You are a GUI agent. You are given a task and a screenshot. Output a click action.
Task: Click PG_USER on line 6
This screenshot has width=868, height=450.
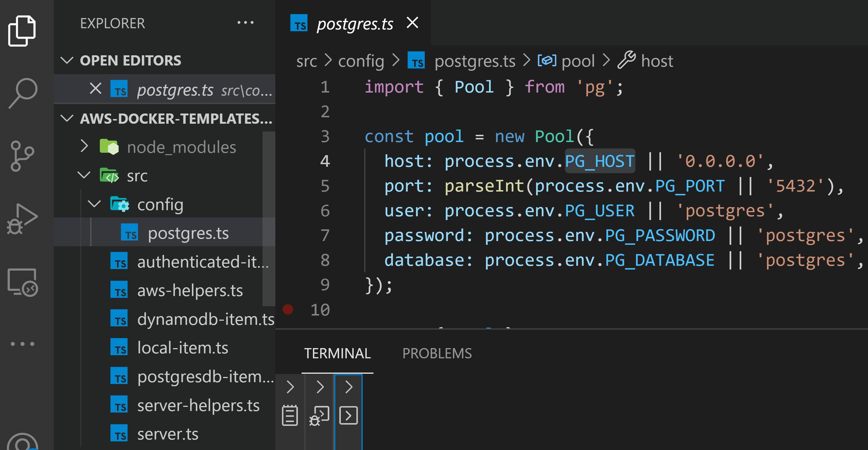pyautogui.click(x=599, y=211)
